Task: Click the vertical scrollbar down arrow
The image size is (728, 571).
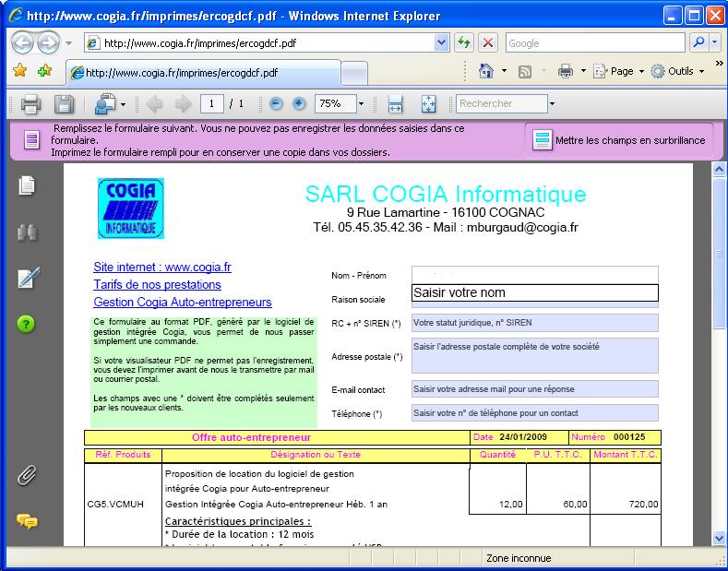Action: tap(719, 539)
